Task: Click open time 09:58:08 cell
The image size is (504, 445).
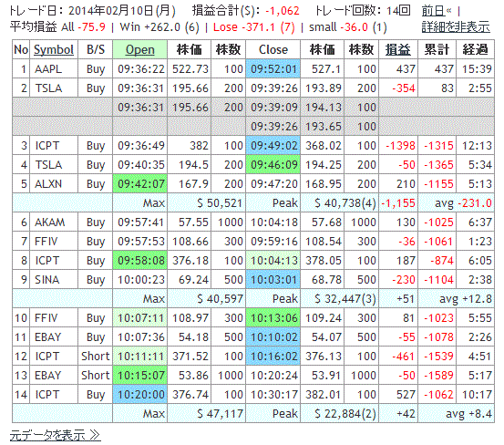Action: (x=139, y=260)
